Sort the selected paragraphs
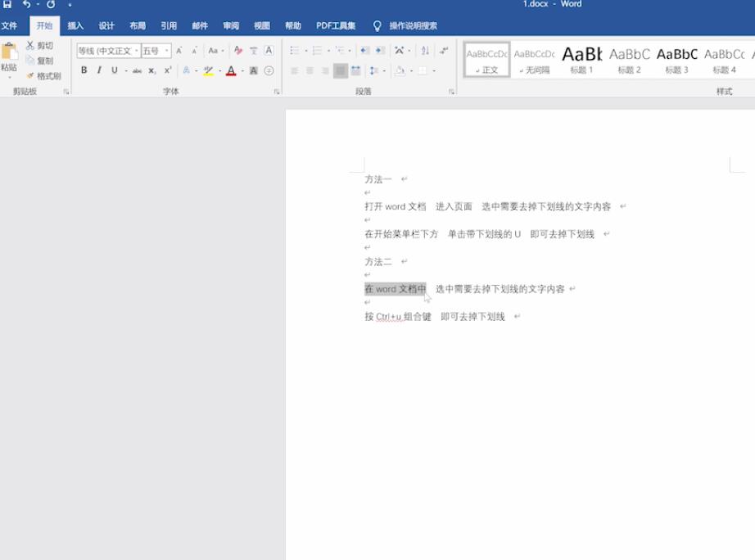The image size is (755, 560). [425, 50]
